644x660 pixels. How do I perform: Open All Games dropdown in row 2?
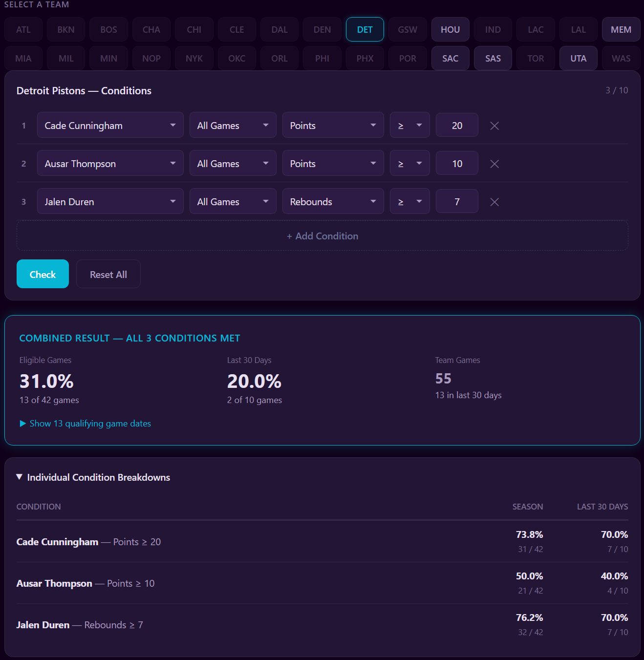[x=233, y=163]
